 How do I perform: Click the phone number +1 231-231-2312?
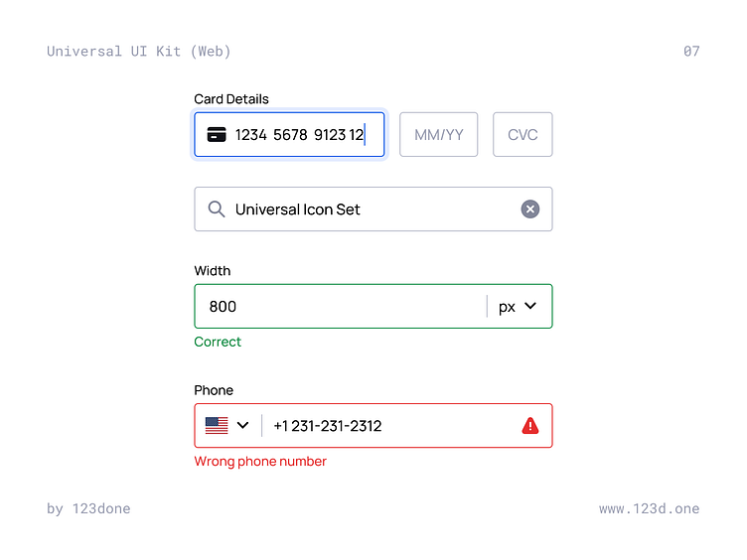(x=327, y=426)
